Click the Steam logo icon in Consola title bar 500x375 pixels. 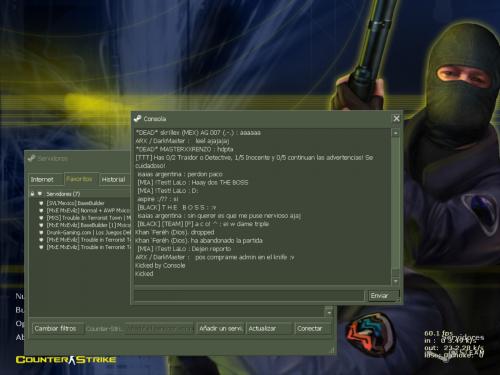click(x=137, y=118)
